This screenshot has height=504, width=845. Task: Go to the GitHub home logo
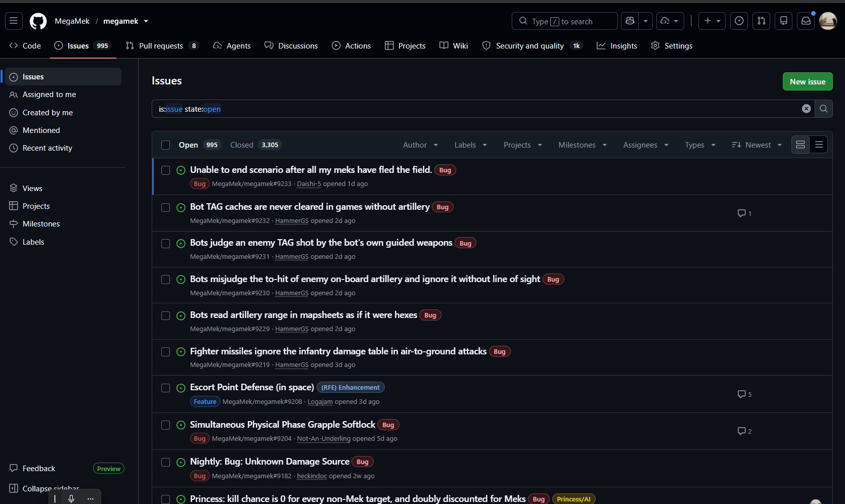click(x=38, y=21)
